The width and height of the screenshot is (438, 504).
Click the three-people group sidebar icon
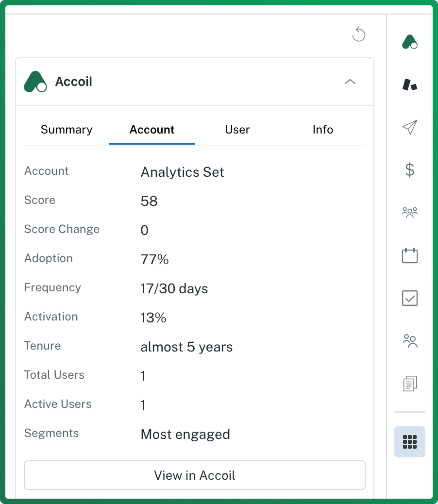pos(410,213)
